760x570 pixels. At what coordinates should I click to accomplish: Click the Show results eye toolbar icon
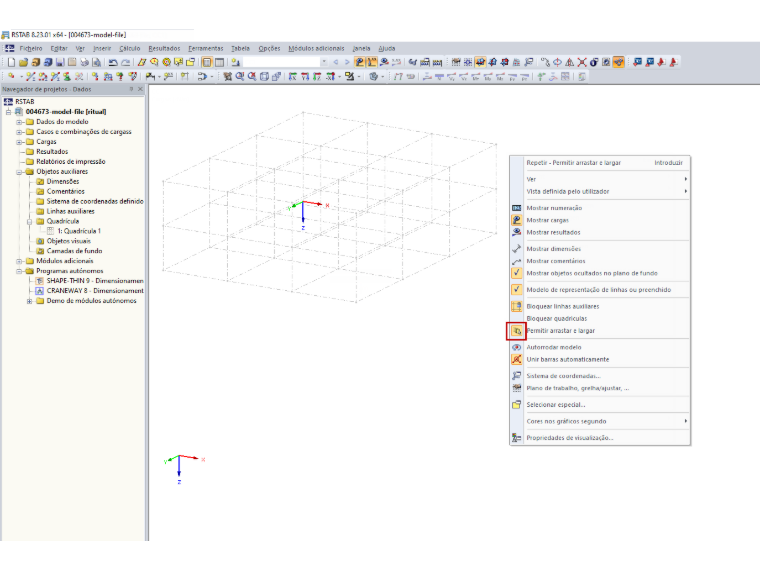tap(384, 62)
